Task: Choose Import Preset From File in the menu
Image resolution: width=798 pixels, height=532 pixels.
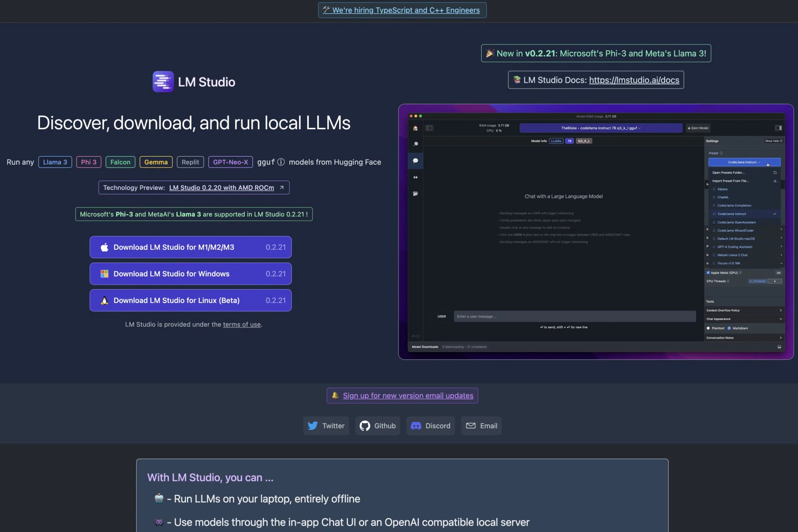Action: 730,181
